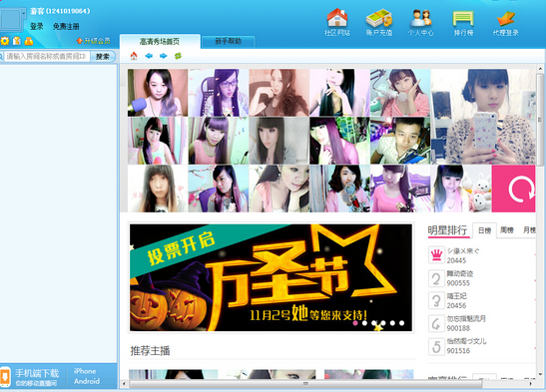Refresh the photo grid with pink tile
This screenshot has width=546, height=392.
(x=513, y=189)
